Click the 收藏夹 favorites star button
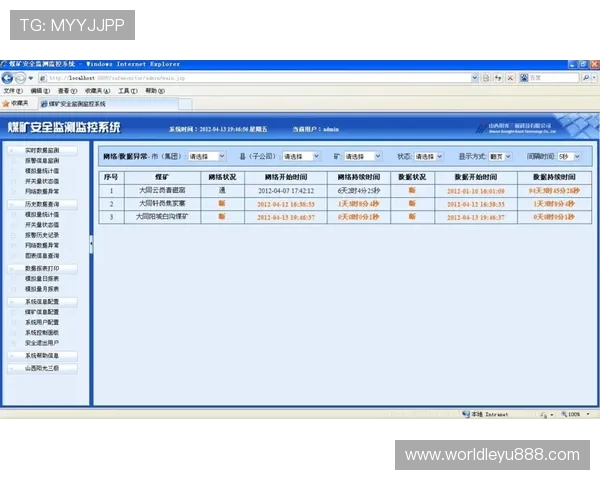Viewport: 600px width, 480px height. (x=15, y=103)
